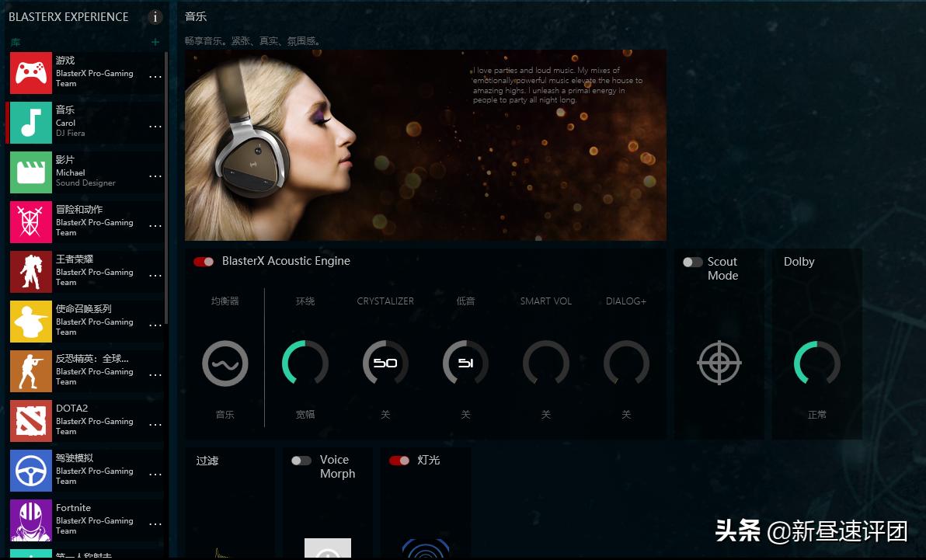The height and width of the screenshot is (560, 926).
Task: Click the library list scrollbar
Action: coord(166,188)
